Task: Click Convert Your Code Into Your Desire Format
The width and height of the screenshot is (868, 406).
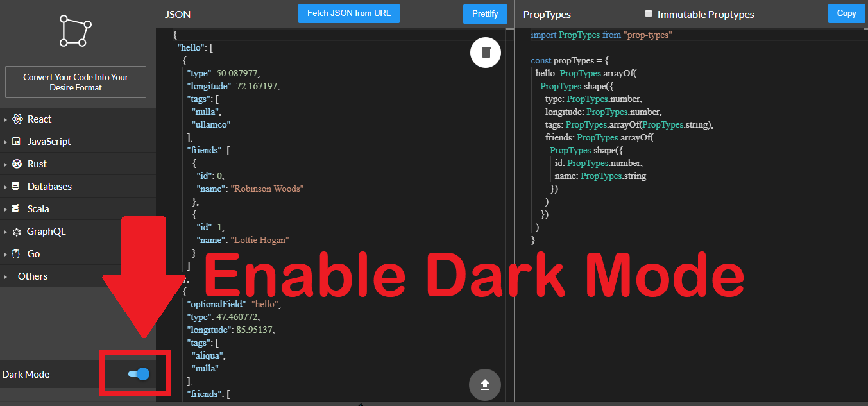Action: (x=76, y=82)
